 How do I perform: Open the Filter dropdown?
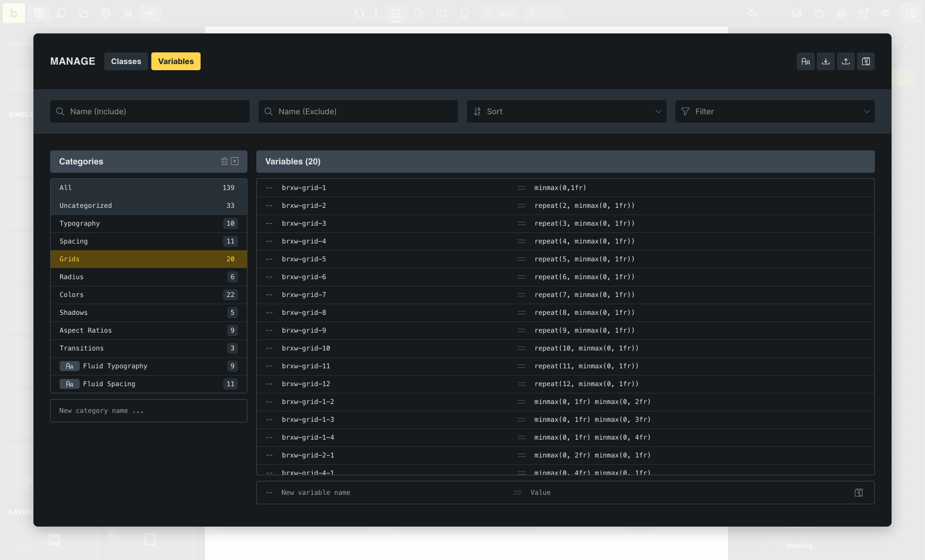[775, 111]
